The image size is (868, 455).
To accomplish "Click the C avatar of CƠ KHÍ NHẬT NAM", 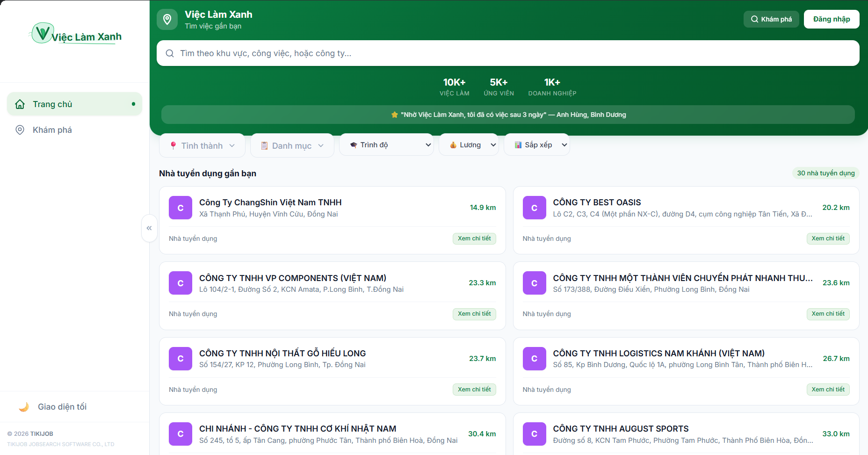I will point(181,434).
